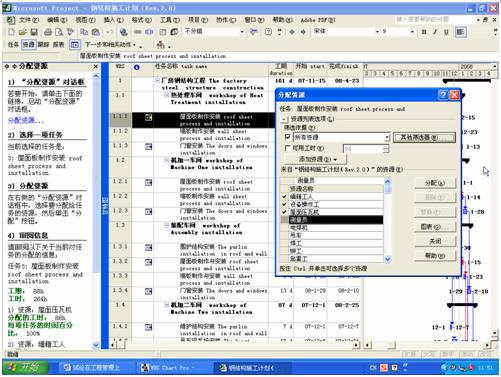Open the 格式 menu
Screen dimensions: 501x377
click(x=141, y=20)
